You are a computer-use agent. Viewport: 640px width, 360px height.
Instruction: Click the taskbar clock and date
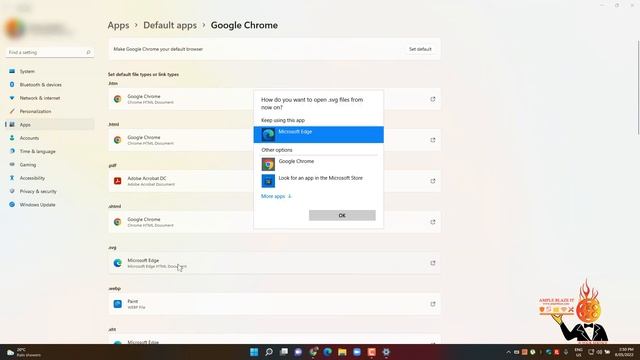pos(624,352)
